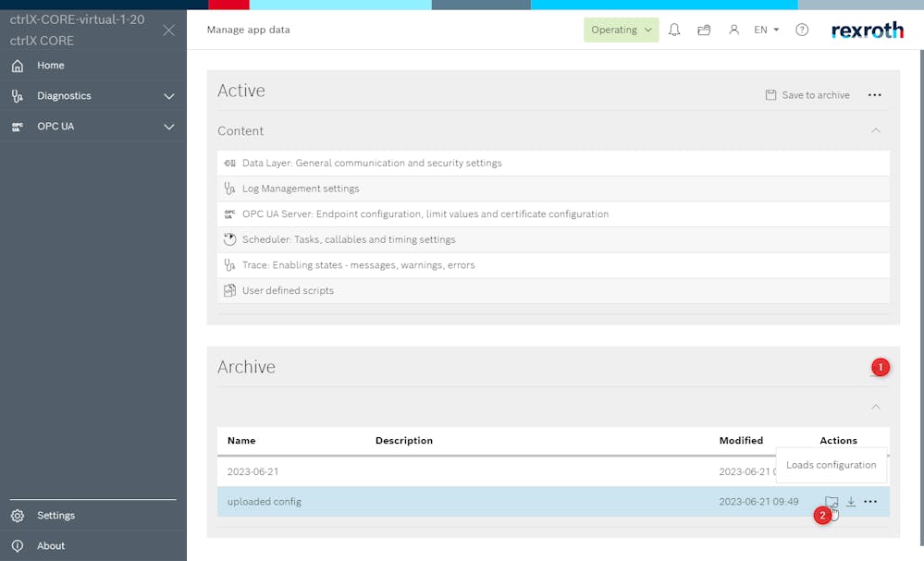Open About in the sidebar
The image size is (924, 561).
(51, 546)
